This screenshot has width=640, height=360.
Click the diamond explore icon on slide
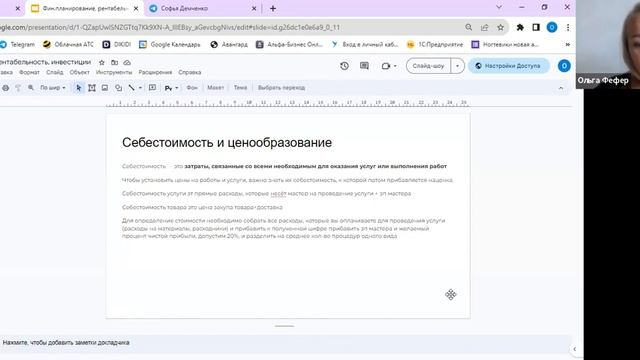451,295
